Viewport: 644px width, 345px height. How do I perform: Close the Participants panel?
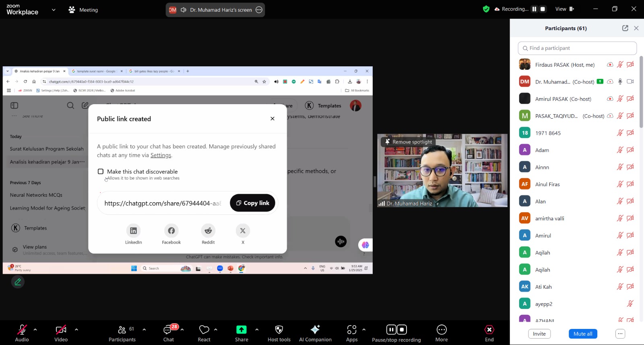coord(636,28)
